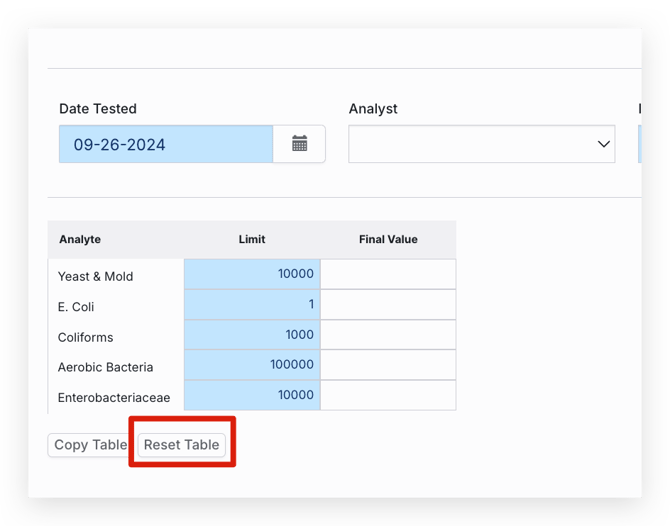Click the Yeast & Mold analyte label

(x=96, y=276)
